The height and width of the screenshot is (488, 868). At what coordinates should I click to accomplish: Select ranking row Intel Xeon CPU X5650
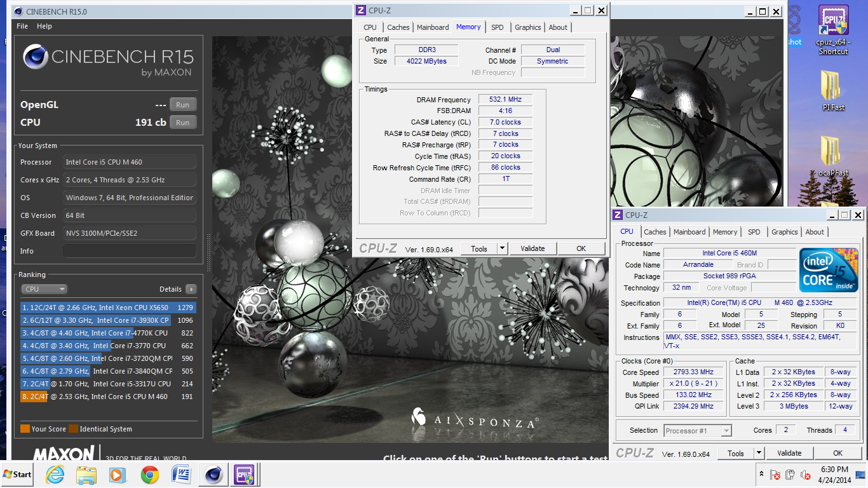click(x=108, y=308)
